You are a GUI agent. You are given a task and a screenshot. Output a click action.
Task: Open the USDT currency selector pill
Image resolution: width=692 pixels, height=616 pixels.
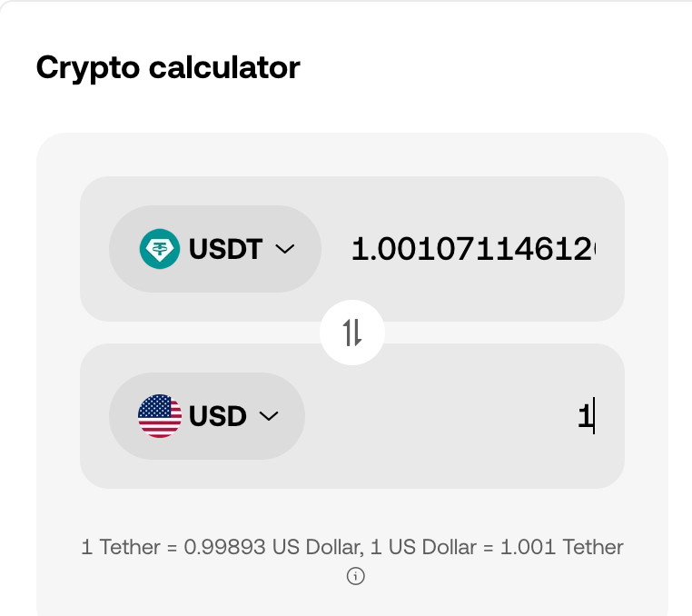[215, 249]
